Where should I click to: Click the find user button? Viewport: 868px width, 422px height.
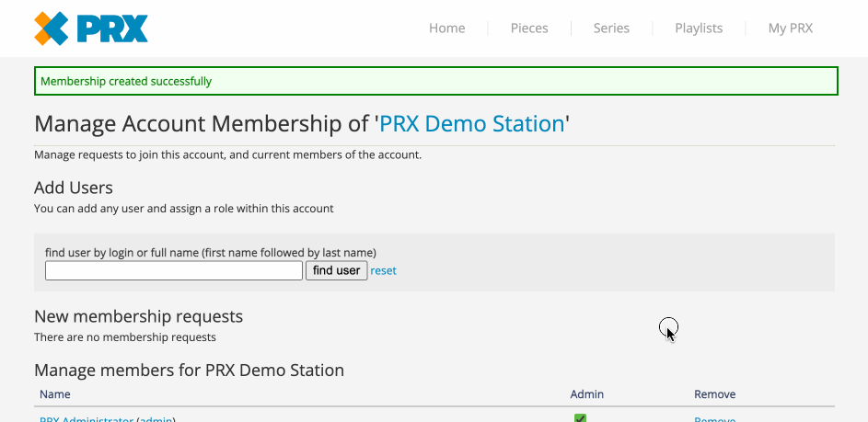(x=337, y=270)
